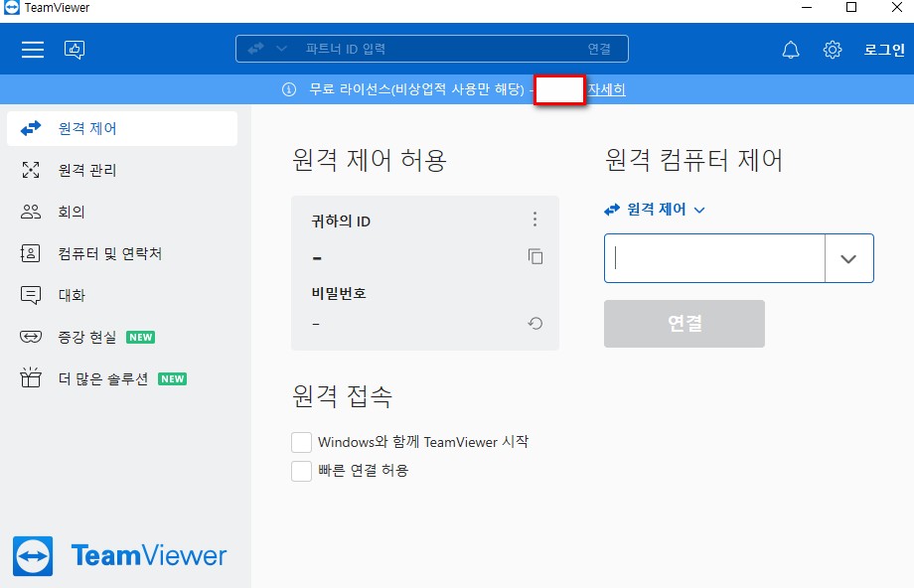Image resolution: width=914 pixels, height=588 pixels.
Task: Refresh the password with circular arrow
Action: [535, 324]
